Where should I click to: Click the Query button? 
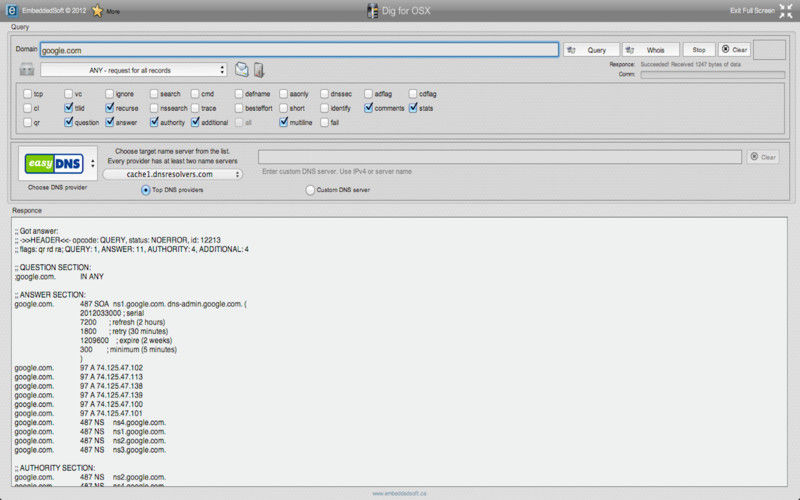pos(591,50)
